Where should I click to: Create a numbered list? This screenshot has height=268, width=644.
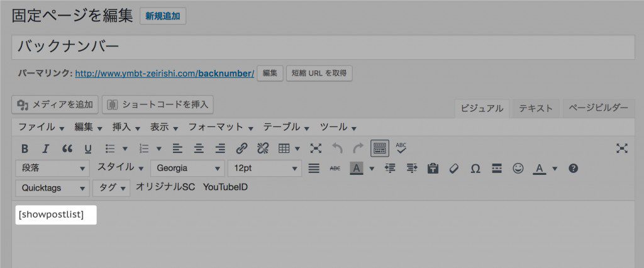pos(144,148)
